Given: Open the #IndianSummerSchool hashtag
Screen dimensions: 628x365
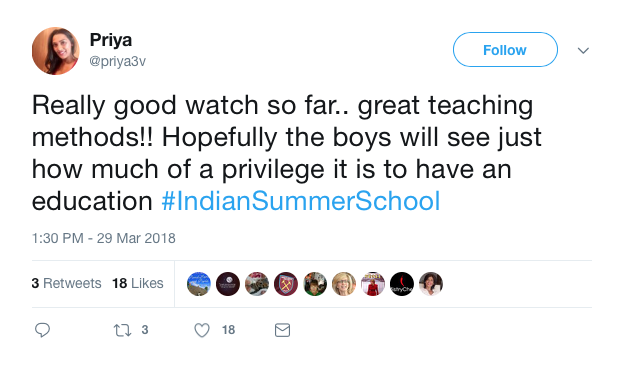Looking at the screenshot, I should click(x=301, y=201).
